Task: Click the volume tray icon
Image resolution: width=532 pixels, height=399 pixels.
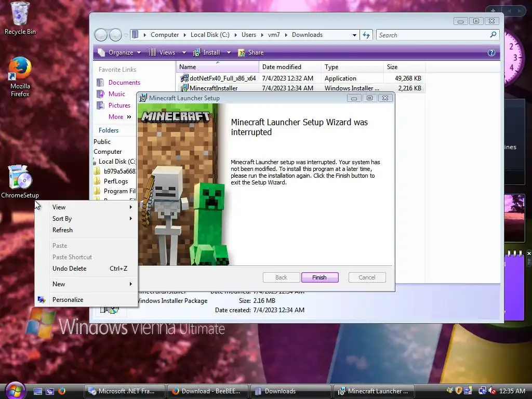Action: [491, 391]
